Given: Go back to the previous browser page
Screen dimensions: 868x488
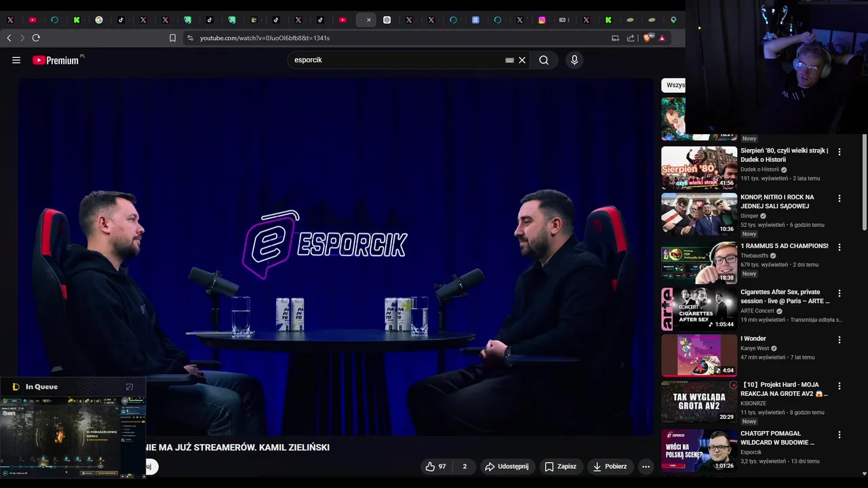Looking at the screenshot, I should 9,38.
